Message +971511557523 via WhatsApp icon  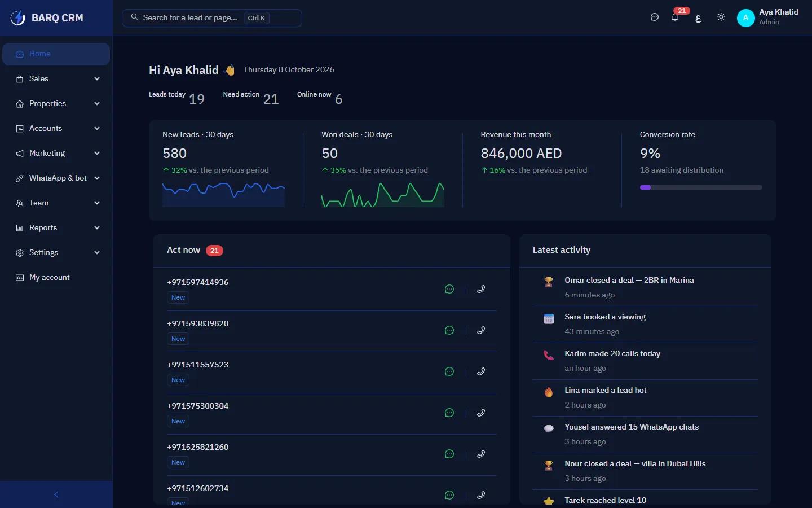coord(449,371)
